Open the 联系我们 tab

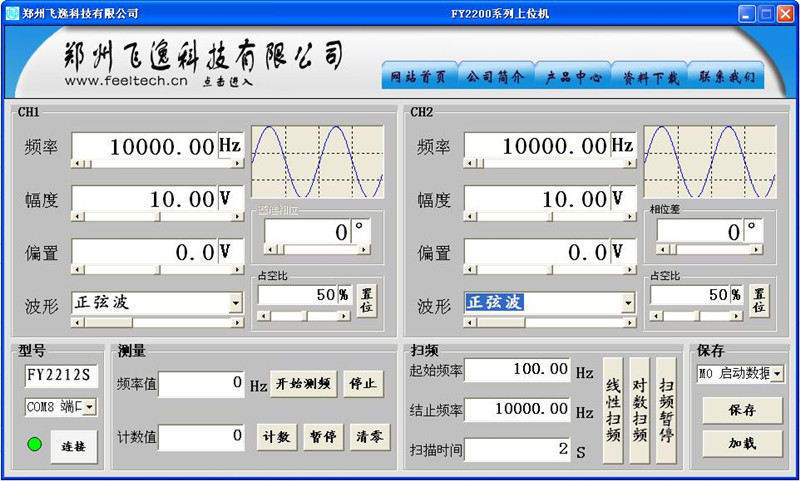726,77
